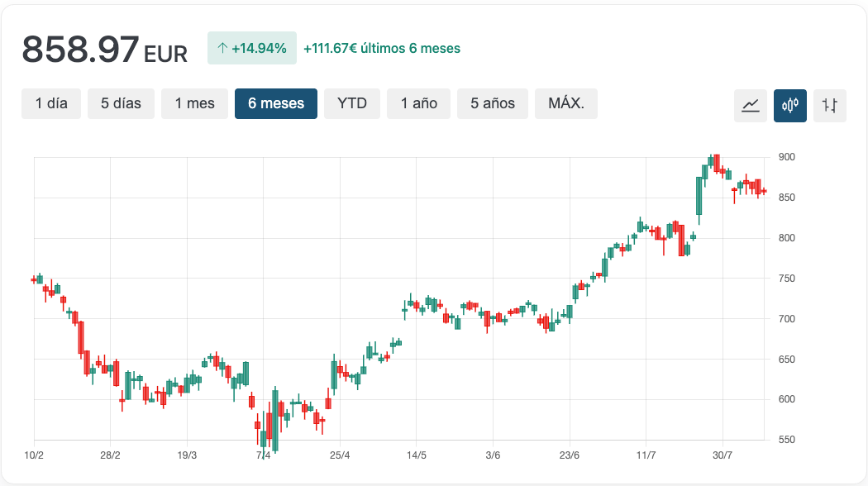Click the 550 y-axis label
868x486 pixels.
(787, 440)
